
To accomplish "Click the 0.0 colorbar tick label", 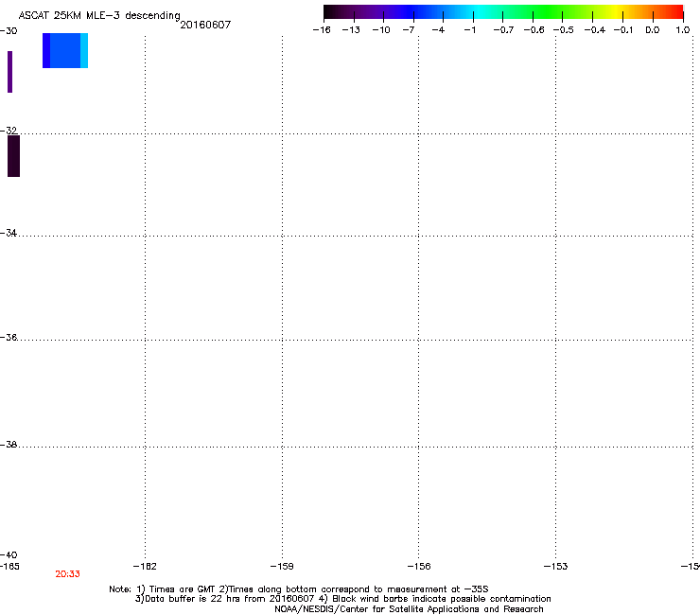I will click(x=653, y=30).
